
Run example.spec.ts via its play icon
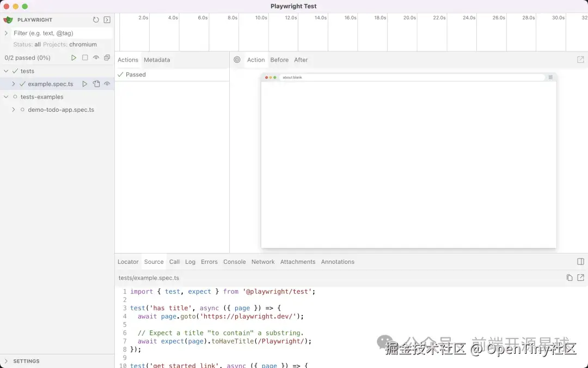[85, 83]
